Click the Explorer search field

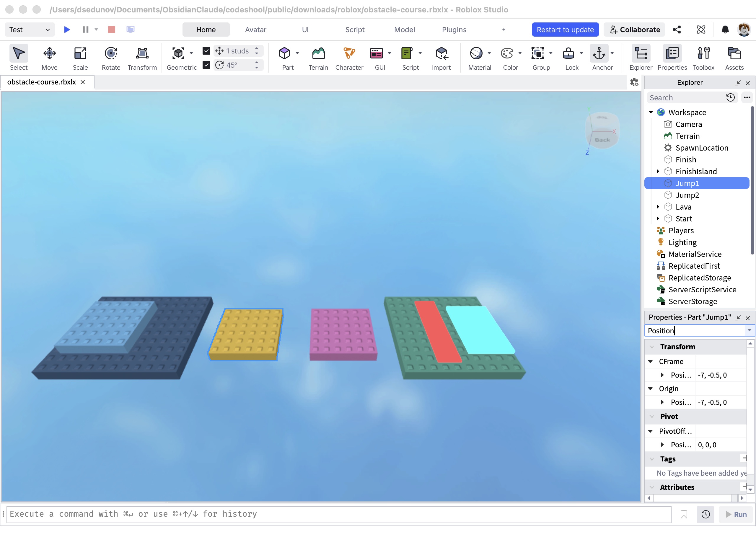(x=686, y=98)
